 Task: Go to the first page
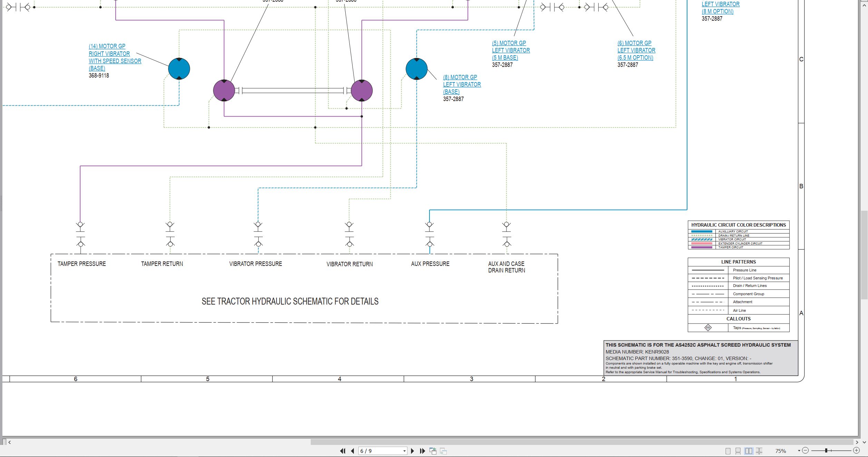pyautogui.click(x=343, y=451)
